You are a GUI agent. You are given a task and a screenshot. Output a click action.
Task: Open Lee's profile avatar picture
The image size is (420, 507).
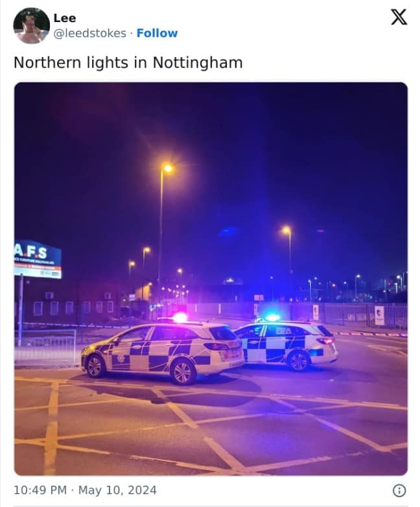[x=31, y=25]
